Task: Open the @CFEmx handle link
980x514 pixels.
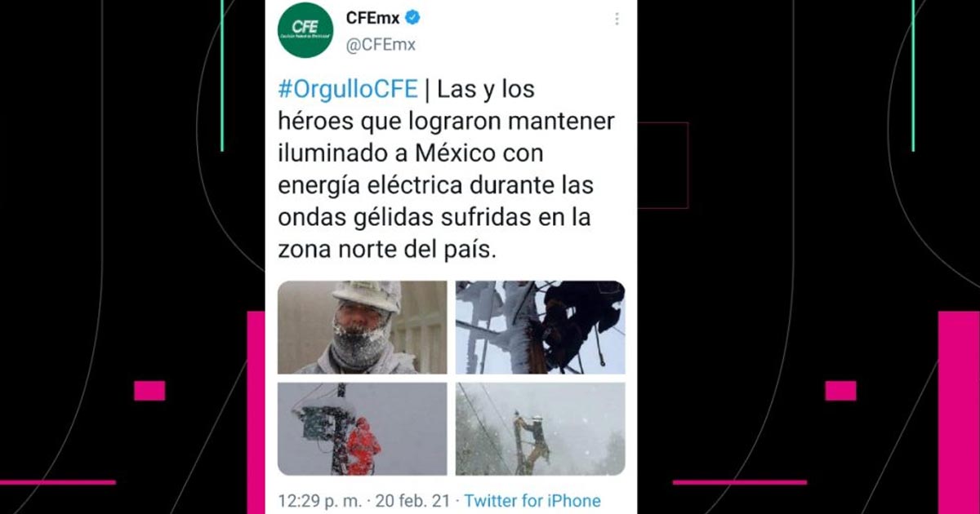Action: click(381, 45)
